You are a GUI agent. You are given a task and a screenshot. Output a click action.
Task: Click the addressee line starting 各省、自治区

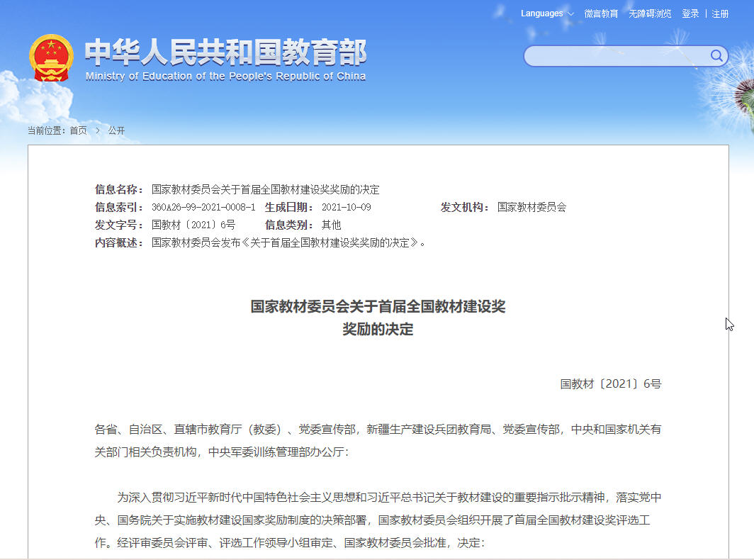(x=378, y=440)
